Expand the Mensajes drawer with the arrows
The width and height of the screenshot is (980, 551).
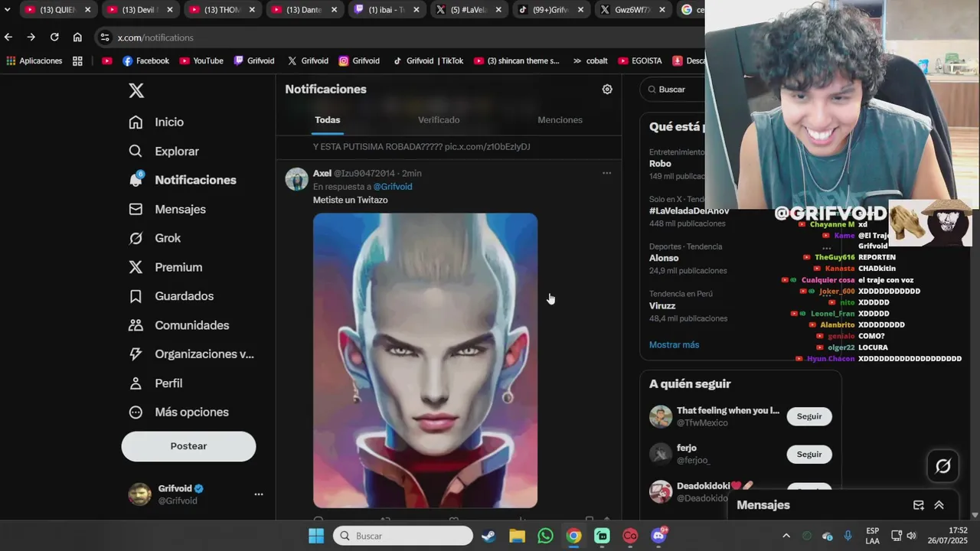pos(939,505)
